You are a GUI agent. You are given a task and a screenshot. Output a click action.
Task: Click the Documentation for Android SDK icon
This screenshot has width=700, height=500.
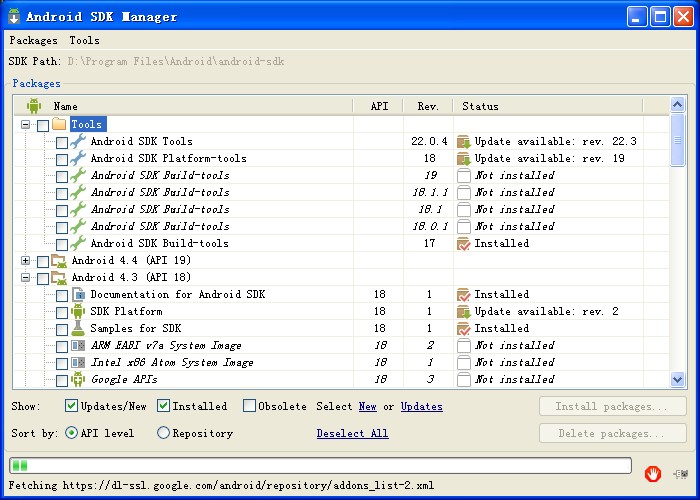click(78, 294)
